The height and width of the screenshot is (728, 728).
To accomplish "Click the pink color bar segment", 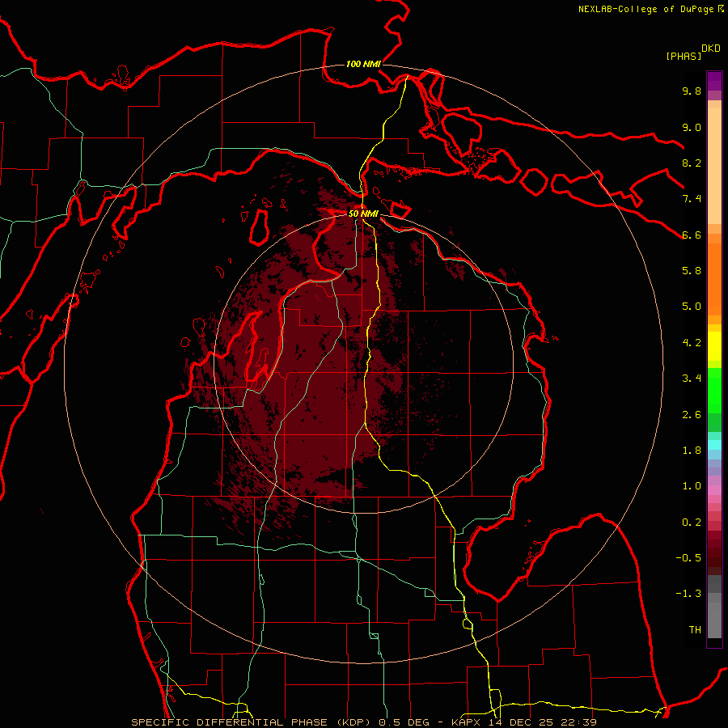I will (714, 490).
